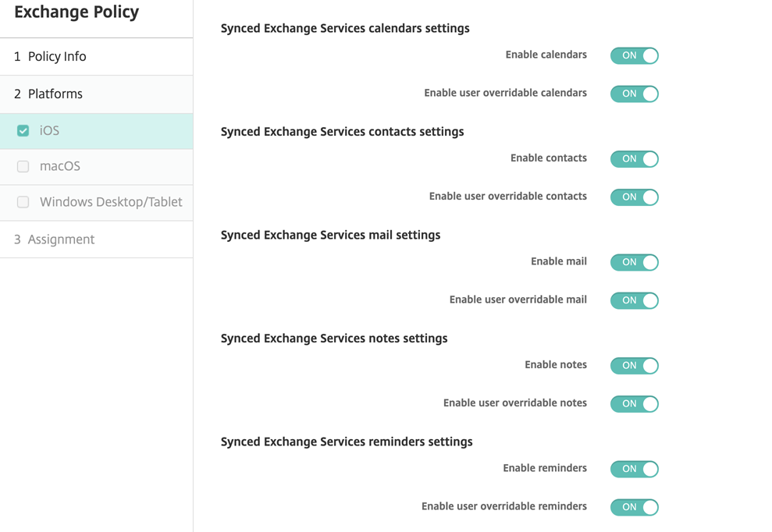Switch off Enable mail toggle

(x=634, y=262)
